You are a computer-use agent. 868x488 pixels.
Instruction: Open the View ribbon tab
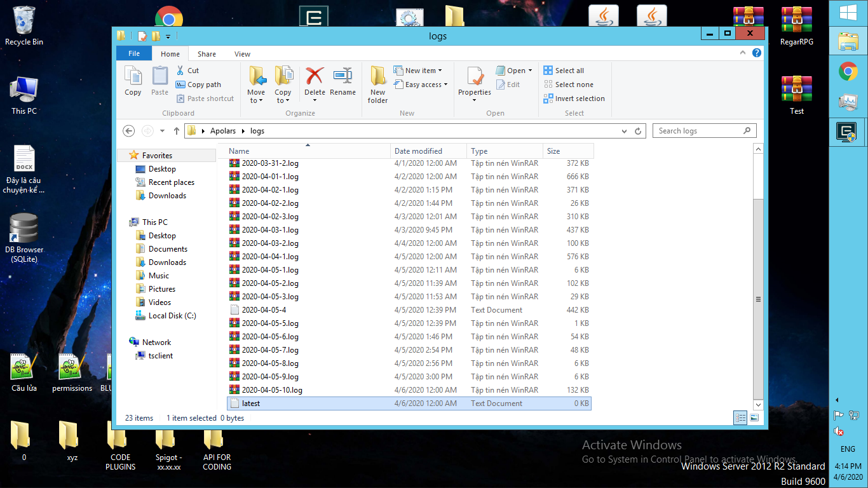[242, 54]
